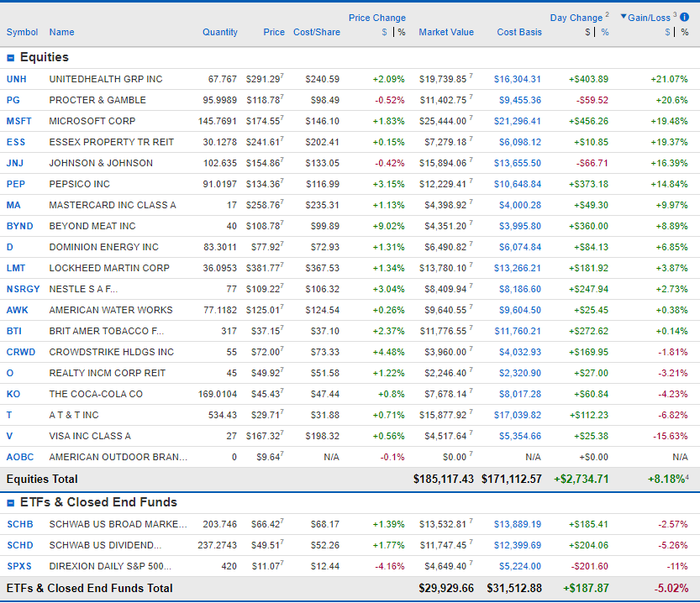Open the CRWD symbol link
Image resolution: width=700 pixels, height=603 pixels.
20,352
